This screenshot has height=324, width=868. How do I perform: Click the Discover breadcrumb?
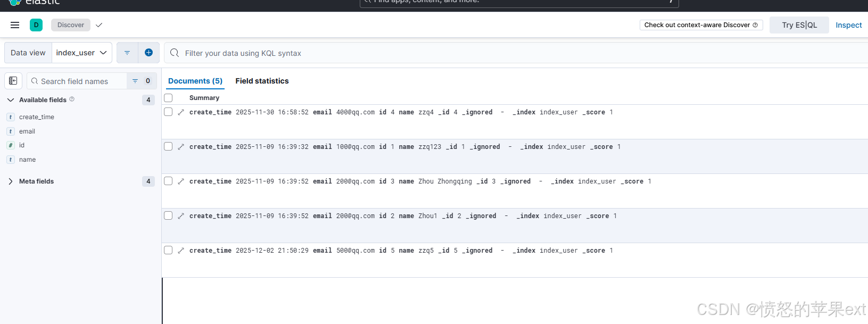click(x=71, y=25)
